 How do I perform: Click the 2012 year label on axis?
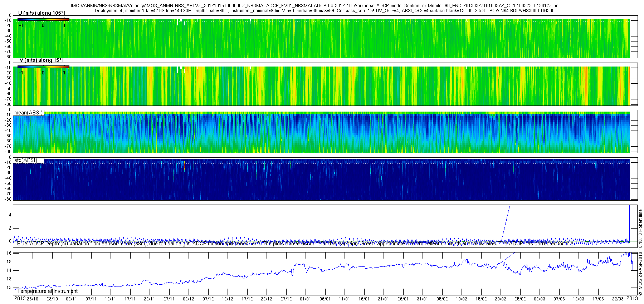20,299
